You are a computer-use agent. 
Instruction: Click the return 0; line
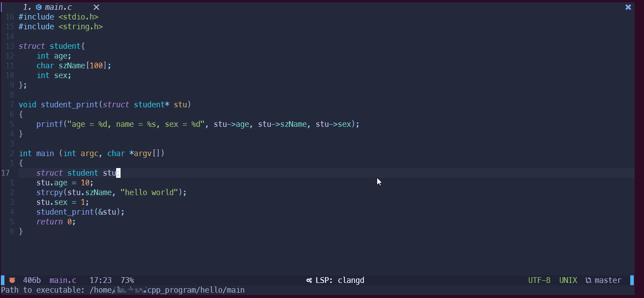pos(56,222)
